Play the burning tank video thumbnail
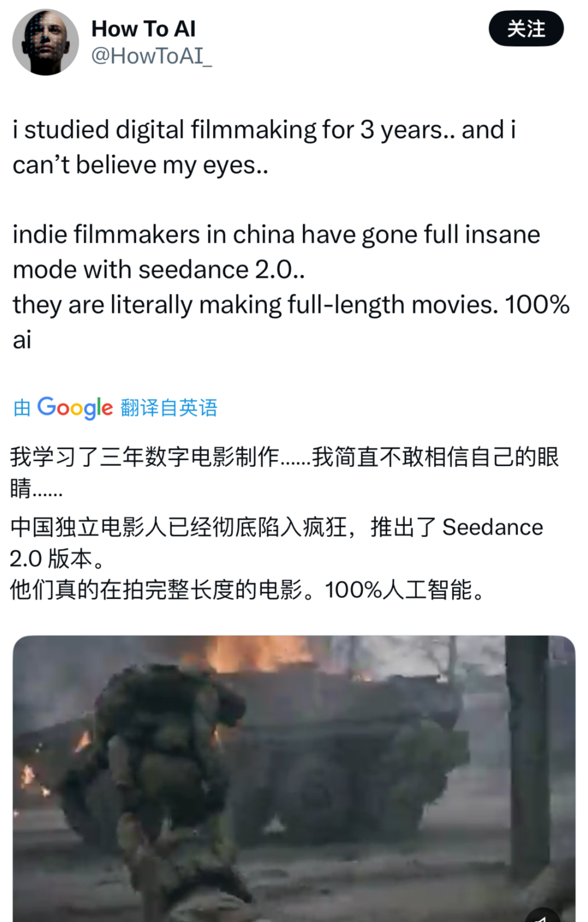 pos(294,778)
